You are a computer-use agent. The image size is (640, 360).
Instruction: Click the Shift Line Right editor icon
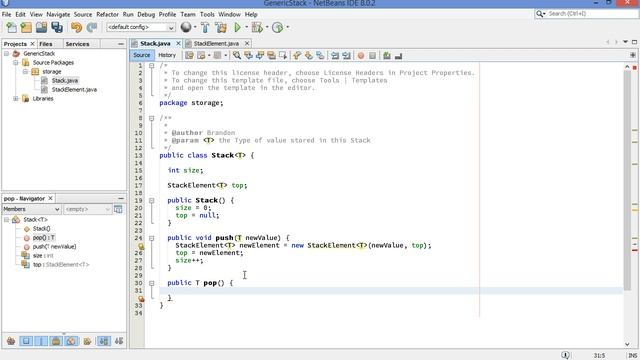[x=347, y=55]
